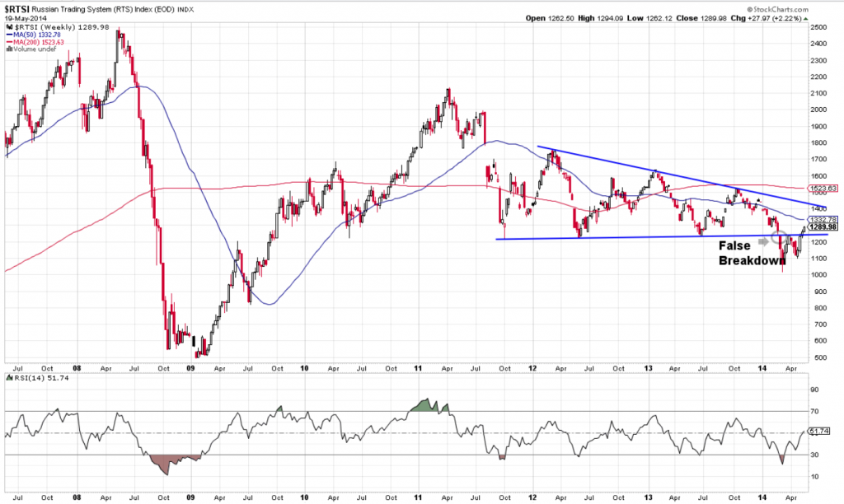This screenshot has width=844, height=504.
Task: Click the 51.74 value tag on RSI axis
Action: [818, 432]
